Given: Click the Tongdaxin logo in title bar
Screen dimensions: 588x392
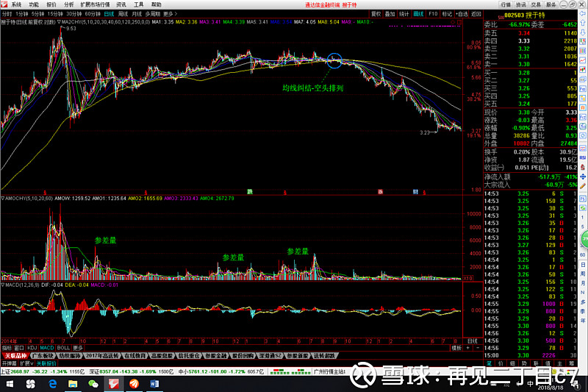Looking at the screenshot, I should click(x=4, y=4).
